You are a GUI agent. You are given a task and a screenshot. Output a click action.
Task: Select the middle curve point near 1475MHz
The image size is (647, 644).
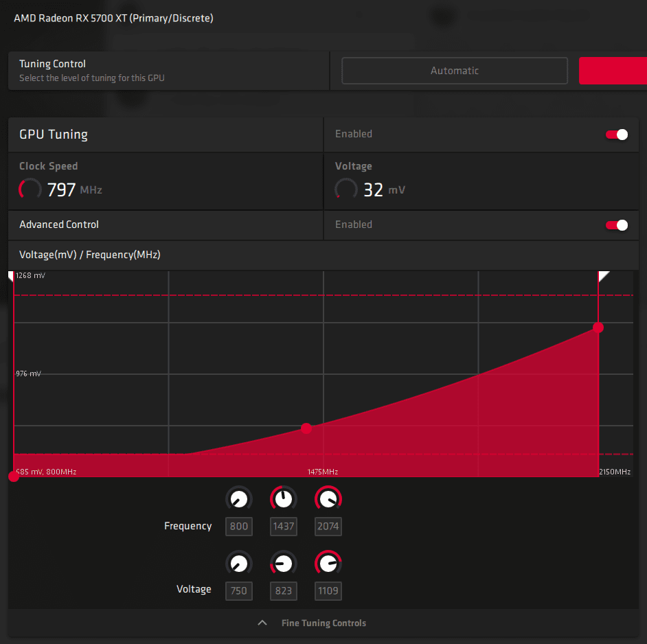(x=306, y=428)
